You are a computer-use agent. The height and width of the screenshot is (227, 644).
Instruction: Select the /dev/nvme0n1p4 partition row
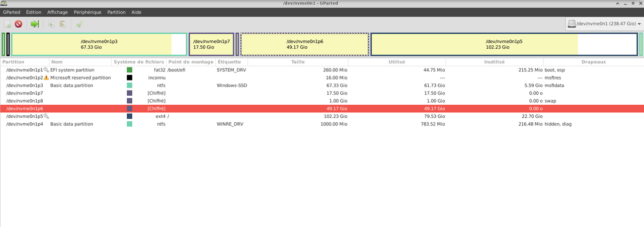322,124
